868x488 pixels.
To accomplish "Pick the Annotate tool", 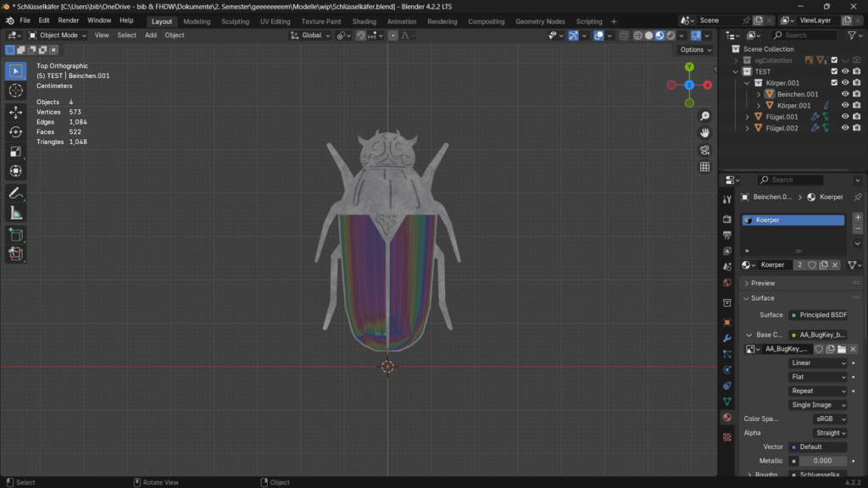I will point(16,193).
